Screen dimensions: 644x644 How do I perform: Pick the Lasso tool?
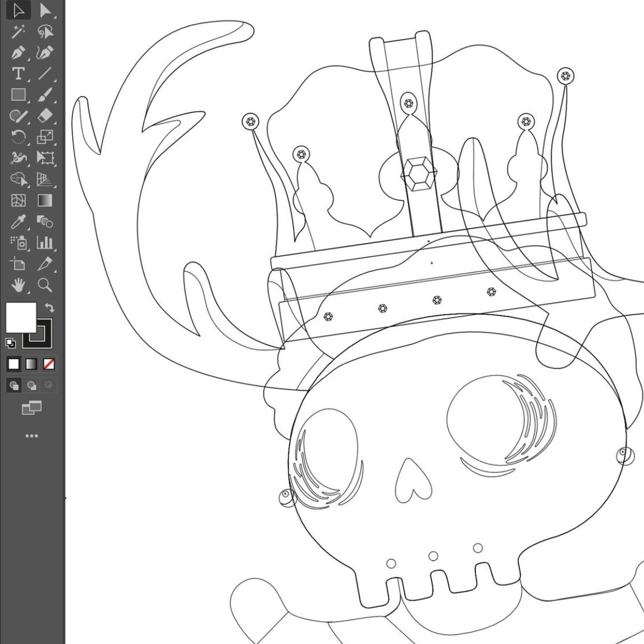pos(45,32)
